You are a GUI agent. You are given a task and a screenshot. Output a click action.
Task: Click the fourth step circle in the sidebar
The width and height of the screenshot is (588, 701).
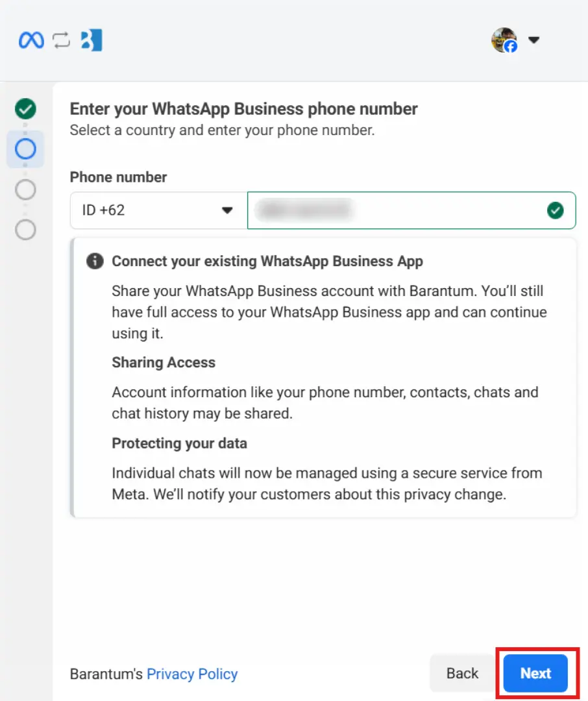25,230
